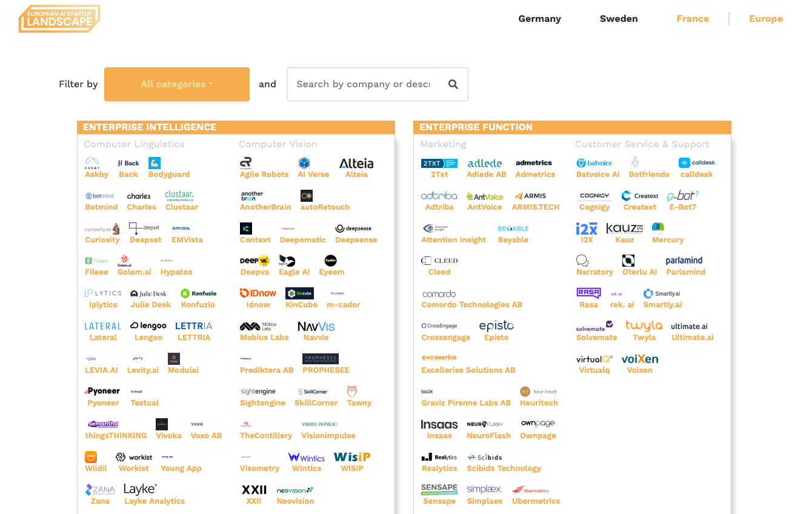Open the All categories filter dropdown
Viewport: 812px width, 514px height.
[x=177, y=84]
